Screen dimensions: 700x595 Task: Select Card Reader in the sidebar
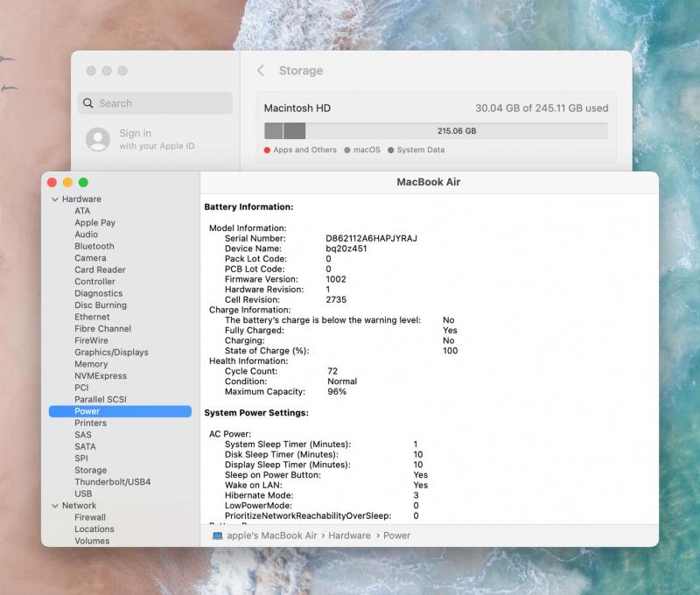tap(100, 269)
